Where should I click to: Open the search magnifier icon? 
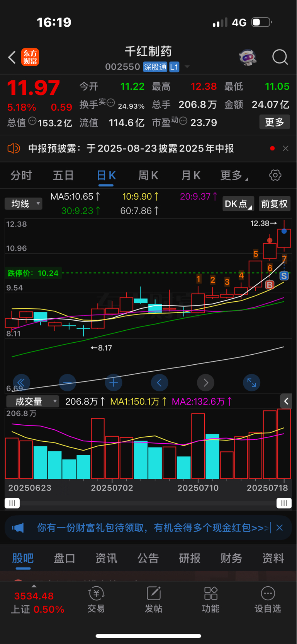280,57
